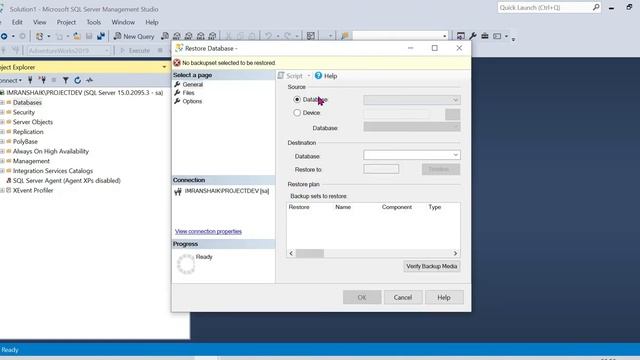Click Connect Object Explorer plug icon
Viewport: 640px width, 360px height.
coord(30,80)
